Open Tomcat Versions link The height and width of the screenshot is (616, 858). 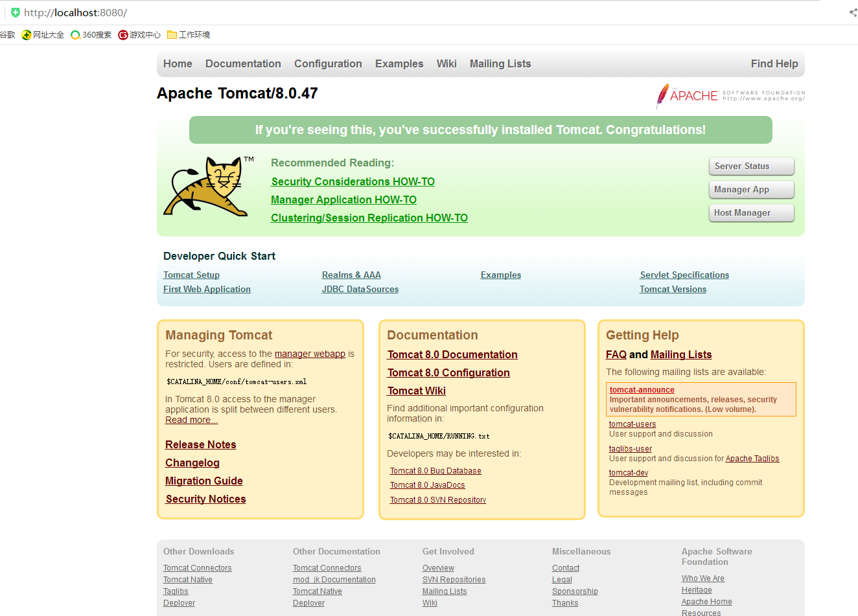tap(673, 289)
